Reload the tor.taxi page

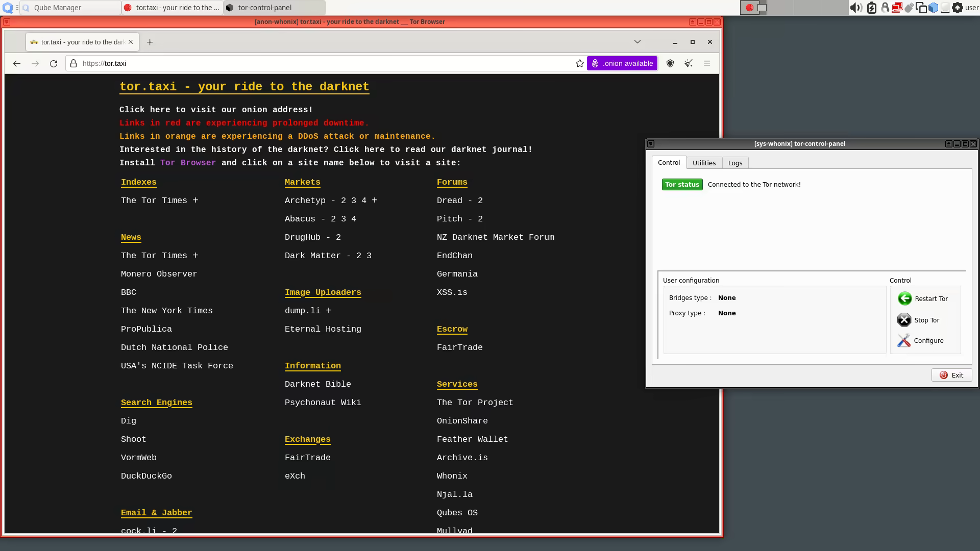(54, 63)
